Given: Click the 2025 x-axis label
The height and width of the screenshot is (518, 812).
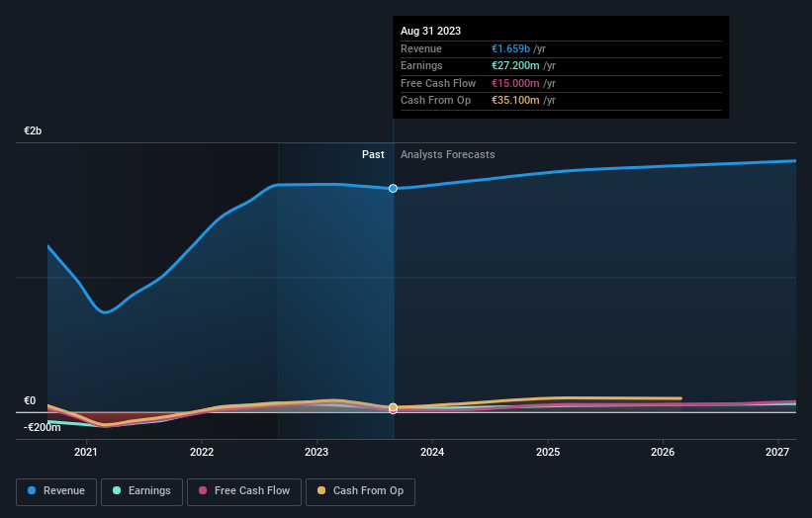Looking at the screenshot, I should [548, 452].
